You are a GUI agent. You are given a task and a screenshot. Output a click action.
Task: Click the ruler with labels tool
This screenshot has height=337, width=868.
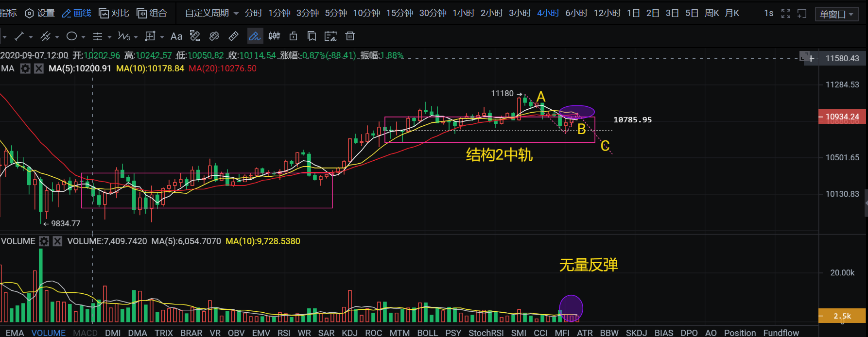tap(195, 36)
